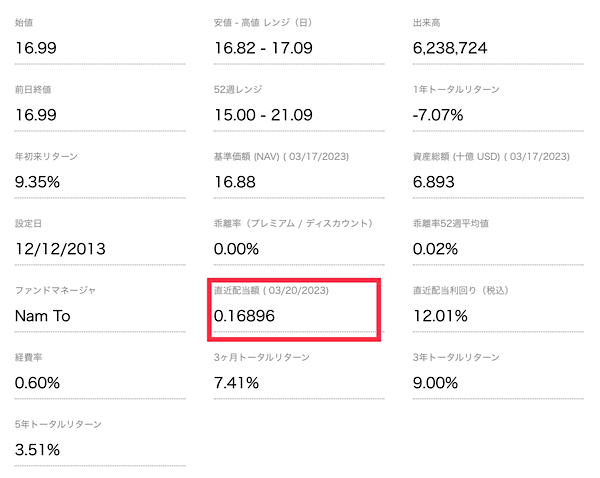
Task: Click the 前日終値 value 16.99
Action: [36, 115]
